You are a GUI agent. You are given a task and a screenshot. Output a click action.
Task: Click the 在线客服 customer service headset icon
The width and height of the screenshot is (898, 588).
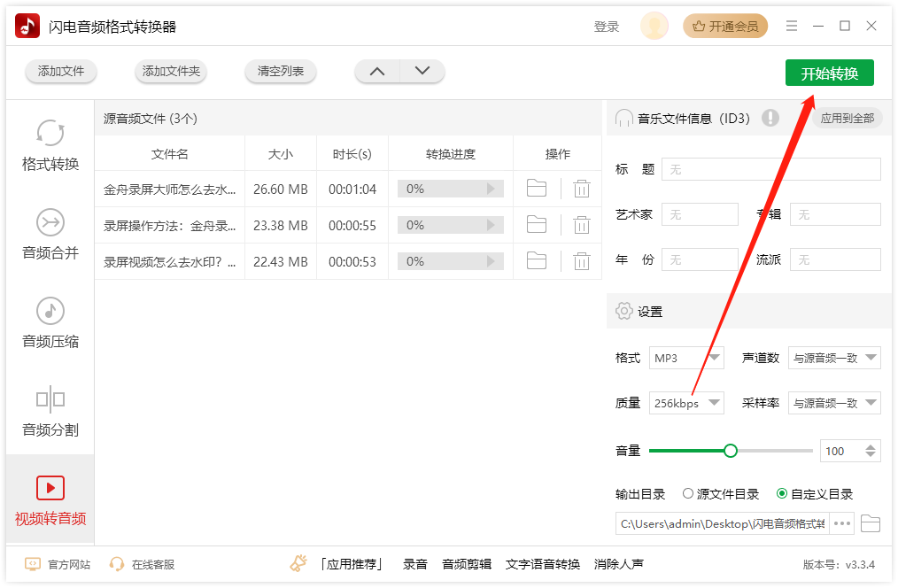[116, 564]
